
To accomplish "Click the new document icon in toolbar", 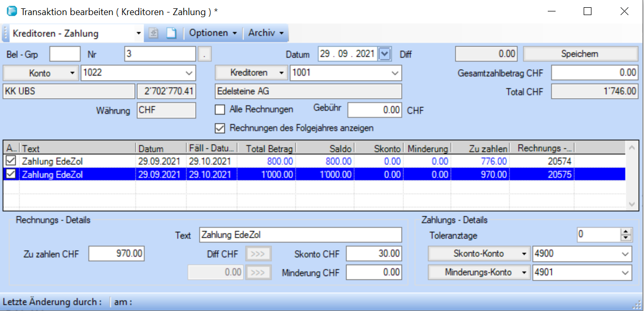I will (x=171, y=33).
